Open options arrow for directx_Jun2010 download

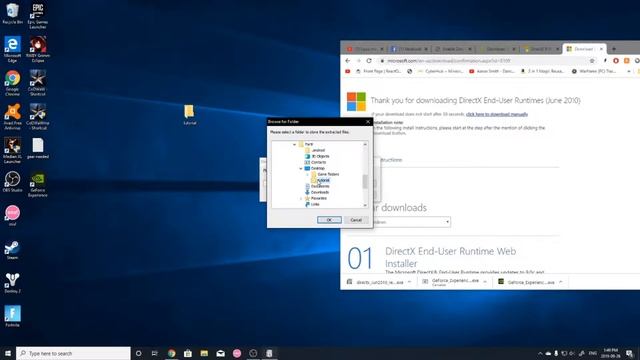pos(409,282)
